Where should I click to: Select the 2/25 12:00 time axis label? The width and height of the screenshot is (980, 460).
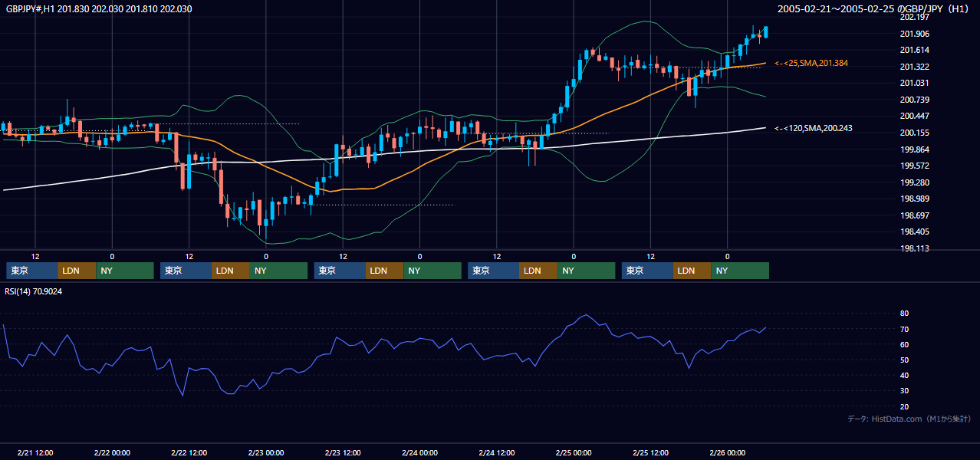[650, 453]
